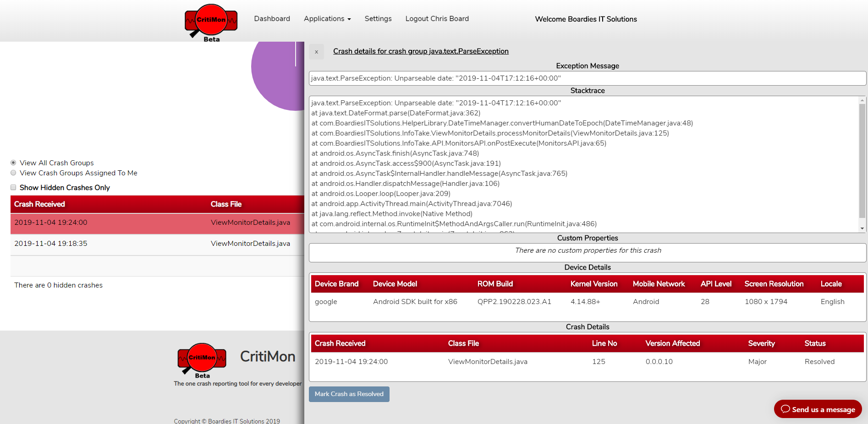Open the Send us a message chat

point(818,409)
